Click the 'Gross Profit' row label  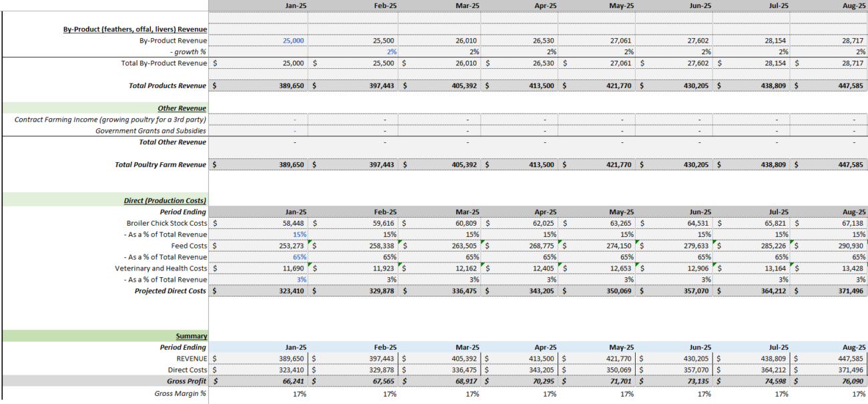(x=186, y=381)
